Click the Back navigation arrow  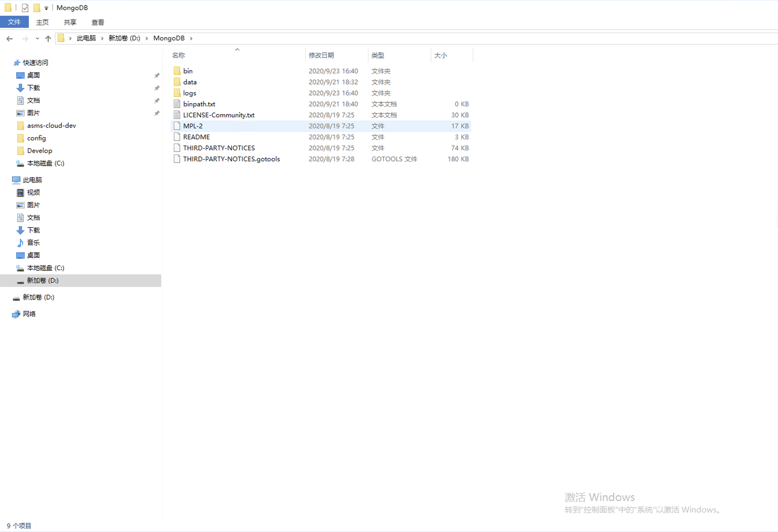tap(9, 38)
